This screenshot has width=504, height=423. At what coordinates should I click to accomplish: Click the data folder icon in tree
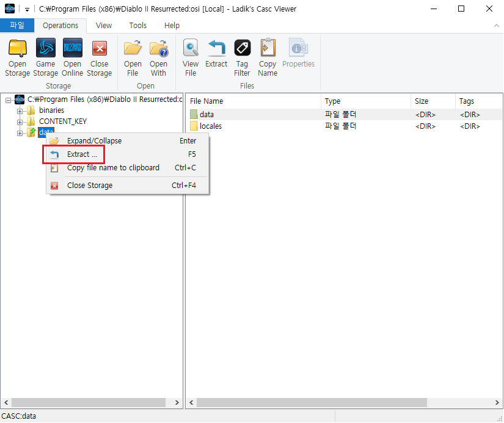tap(31, 132)
